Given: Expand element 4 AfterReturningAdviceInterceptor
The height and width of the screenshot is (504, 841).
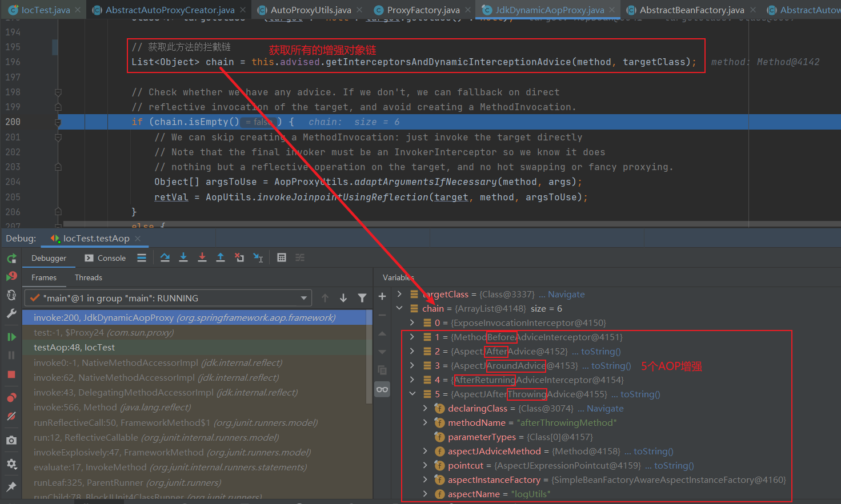Looking at the screenshot, I should tap(412, 380).
